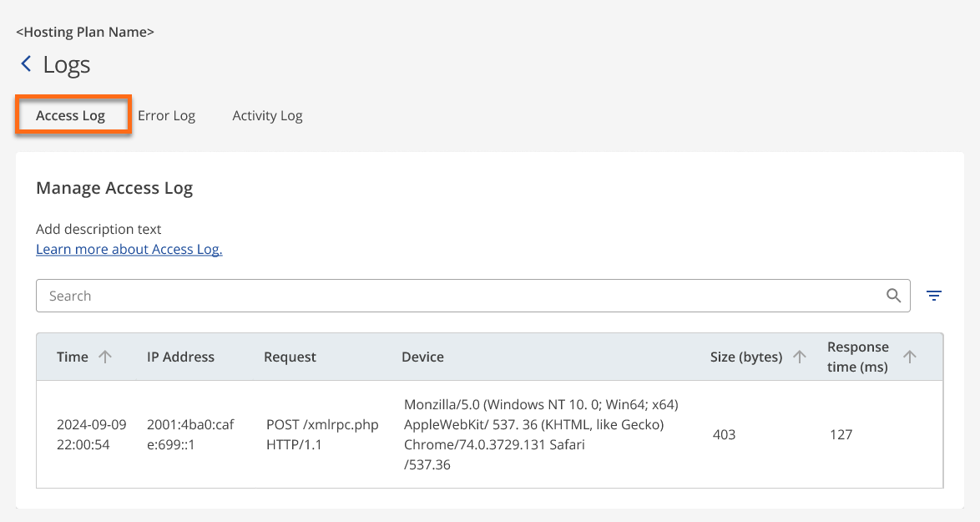Open the filter options icon
This screenshot has width=980, height=522.
[934, 296]
